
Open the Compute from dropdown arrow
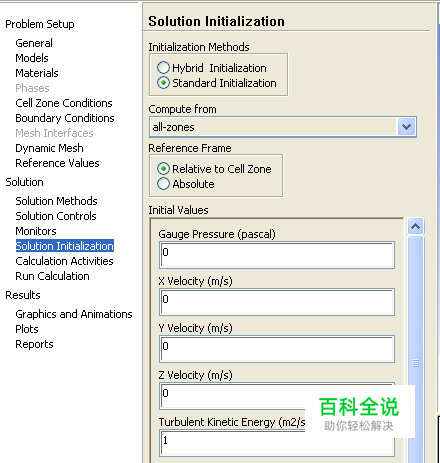(x=406, y=127)
